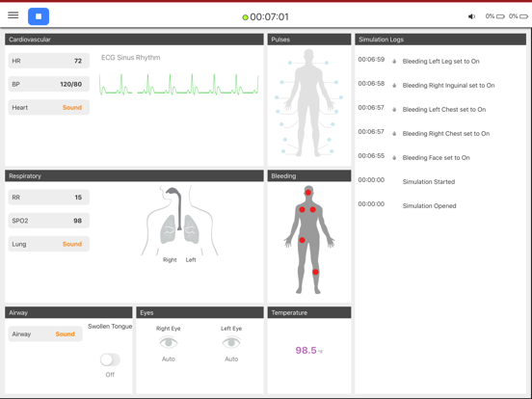
Task: Click the Right Eye icon
Action: click(169, 343)
